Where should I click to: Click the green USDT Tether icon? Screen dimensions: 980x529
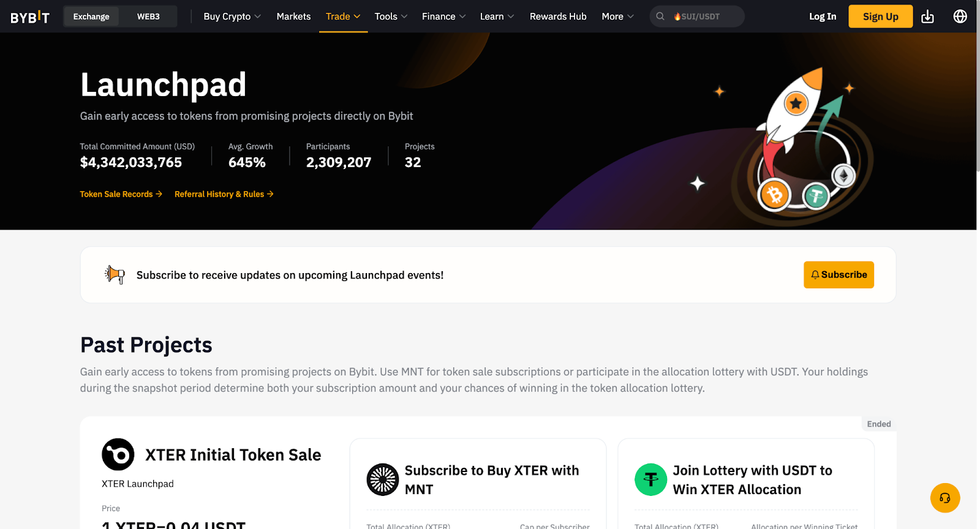[x=650, y=479]
